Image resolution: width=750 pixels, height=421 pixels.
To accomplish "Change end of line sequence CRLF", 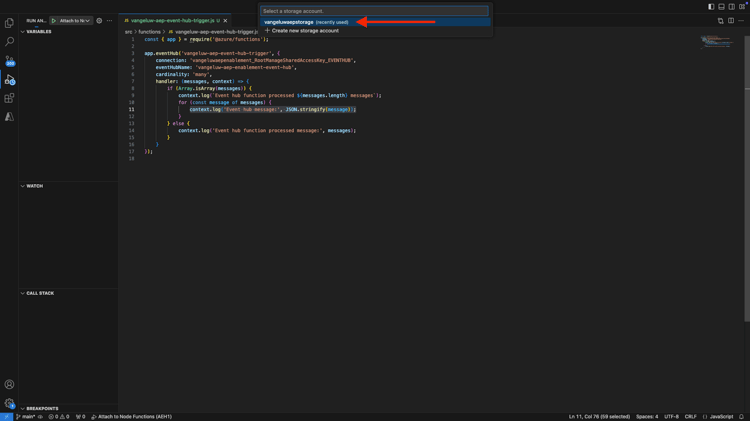I will tap(690, 417).
